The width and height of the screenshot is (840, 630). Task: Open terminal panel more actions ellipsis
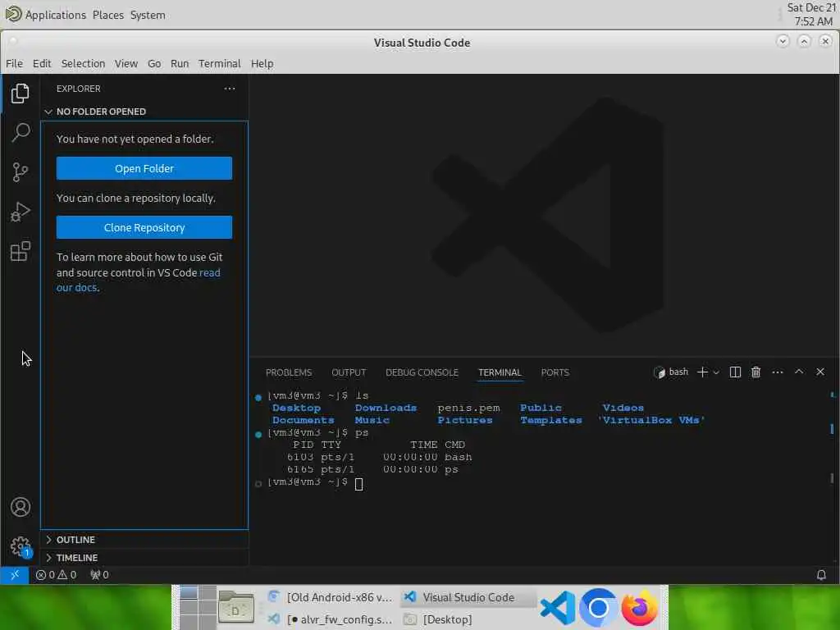(x=778, y=372)
